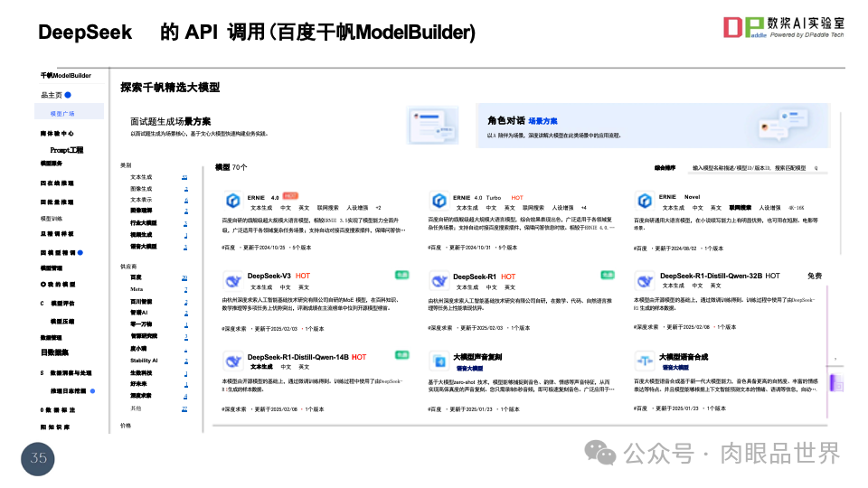The height and width of the screenshot is (488, 868).
Task: Filter supplier by 其他
Action: (136, 408)
